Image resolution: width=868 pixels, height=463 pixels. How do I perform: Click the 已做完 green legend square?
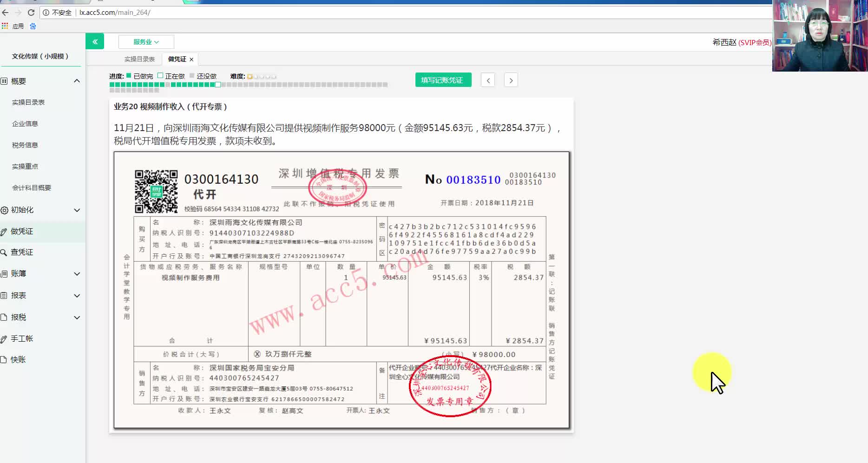[129, 75]
